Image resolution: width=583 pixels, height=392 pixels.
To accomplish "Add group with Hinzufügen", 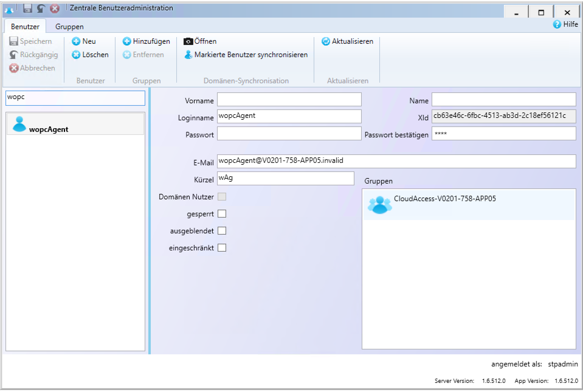I will pos(146,41).
